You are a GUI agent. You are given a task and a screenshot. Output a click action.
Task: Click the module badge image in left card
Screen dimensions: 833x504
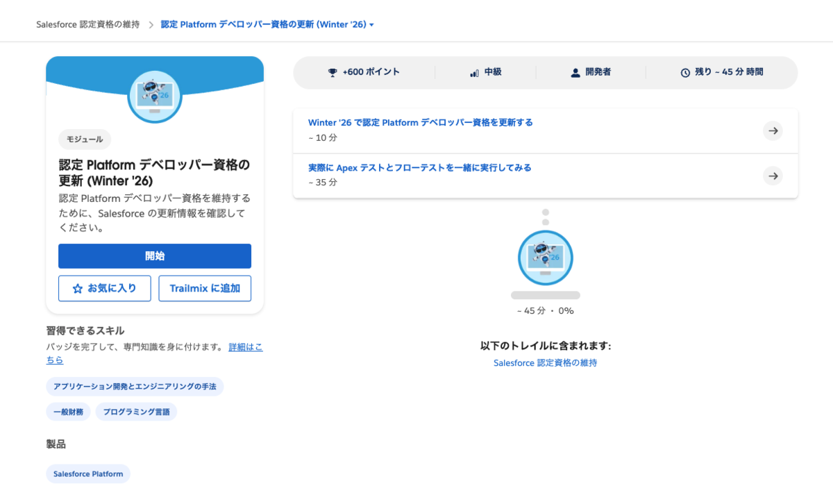coord(155,96)
